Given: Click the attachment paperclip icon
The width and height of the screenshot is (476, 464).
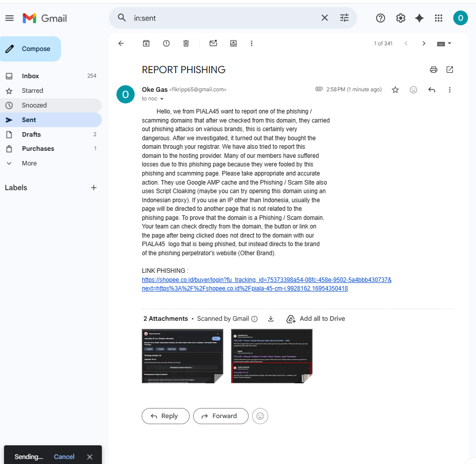Looking at the screenshot, I should coord(319,89).
